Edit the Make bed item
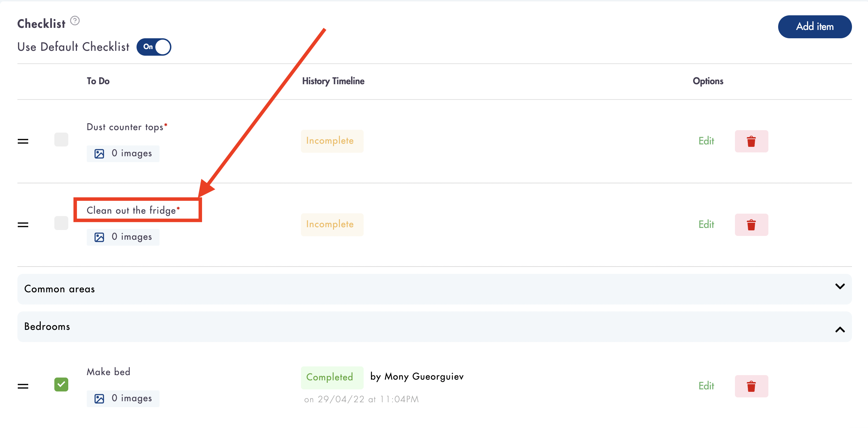 706,386
